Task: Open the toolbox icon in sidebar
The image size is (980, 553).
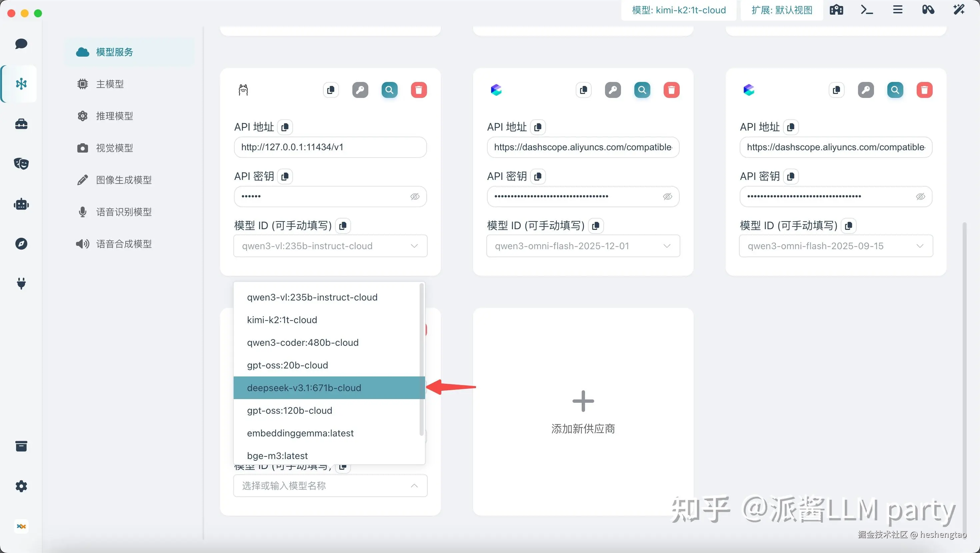Action: point(21,124)
